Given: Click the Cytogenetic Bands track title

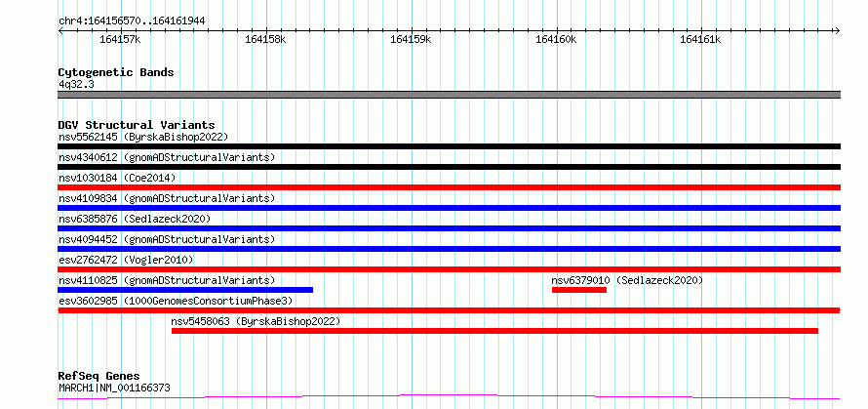Looking at the screenshot, I should click(x=116, y=72).
